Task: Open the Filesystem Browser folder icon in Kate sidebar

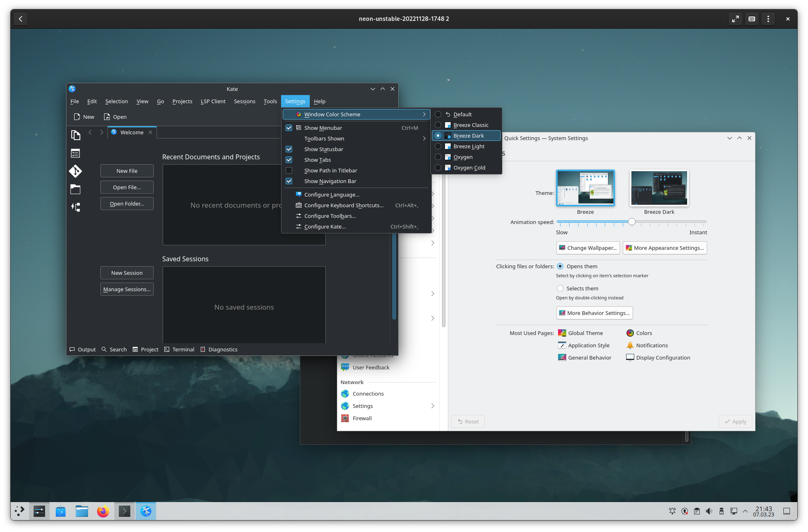Action: (x=75, y=189)
